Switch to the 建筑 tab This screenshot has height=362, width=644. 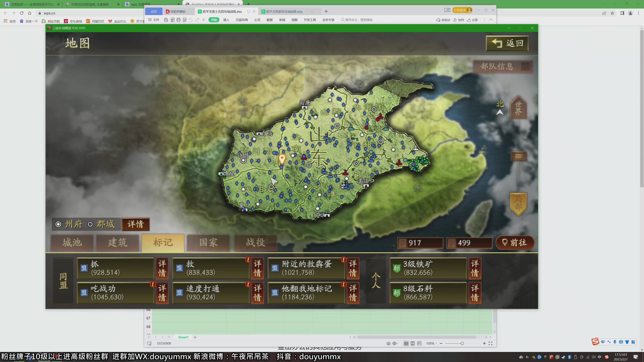pos(117,243)
